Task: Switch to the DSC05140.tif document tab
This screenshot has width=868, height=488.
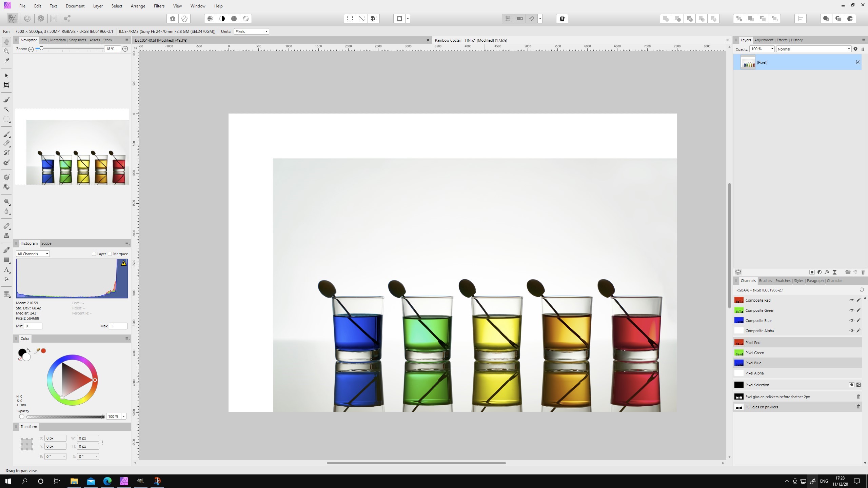Action: click(161, 40)
